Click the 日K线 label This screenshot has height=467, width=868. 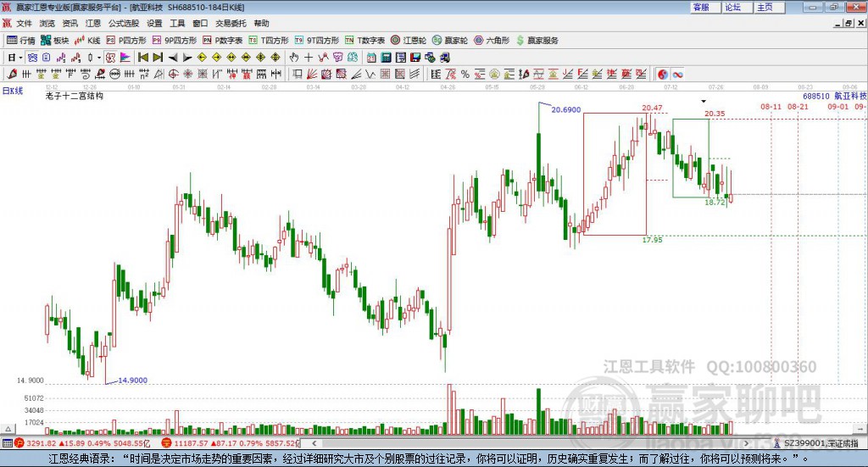coord(13,91)
